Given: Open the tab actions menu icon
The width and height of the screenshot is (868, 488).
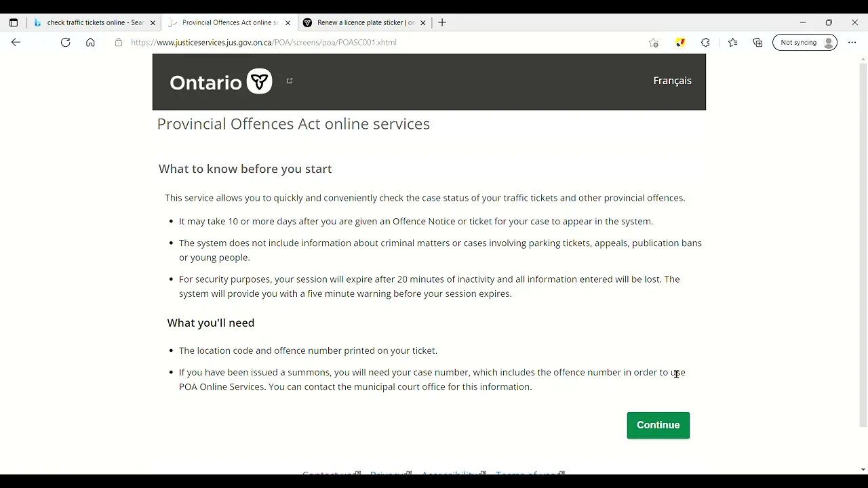Looking at the screenshot, I should [13, 22].
